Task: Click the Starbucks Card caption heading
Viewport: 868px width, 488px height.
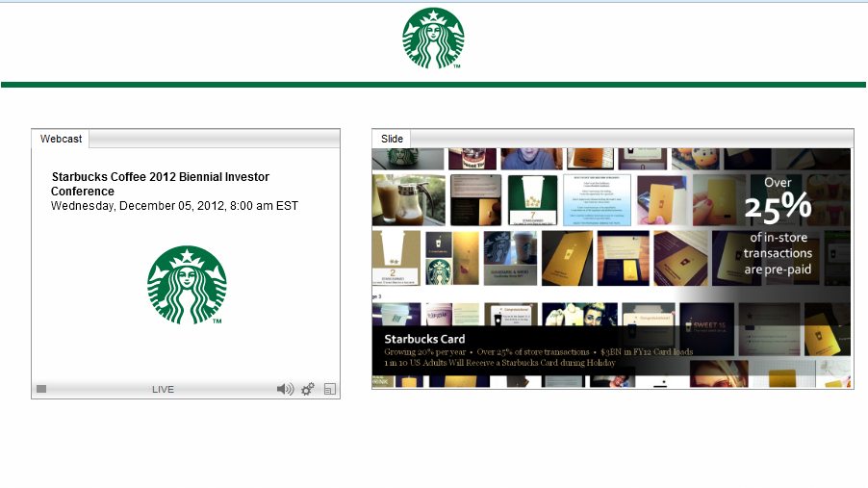Action: tap(424, 339)
